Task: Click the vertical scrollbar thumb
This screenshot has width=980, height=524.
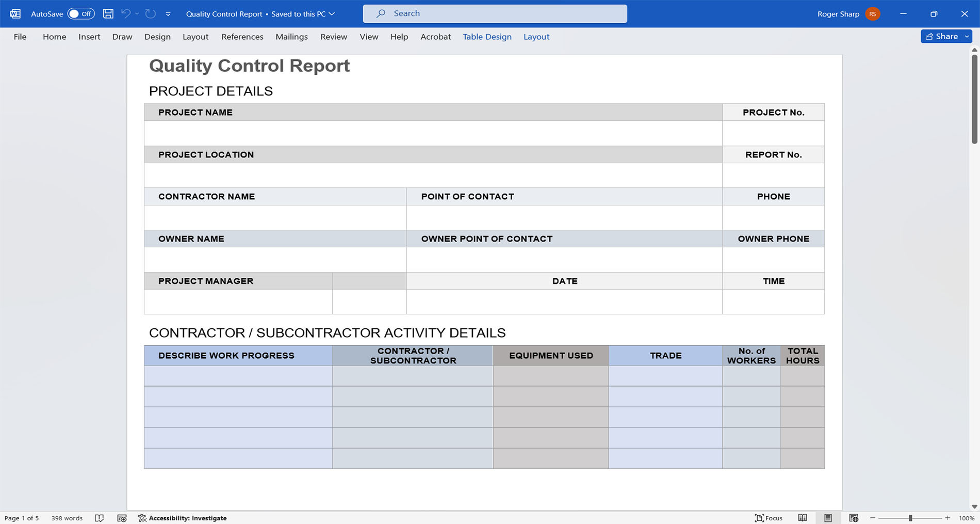Action: 974,99
